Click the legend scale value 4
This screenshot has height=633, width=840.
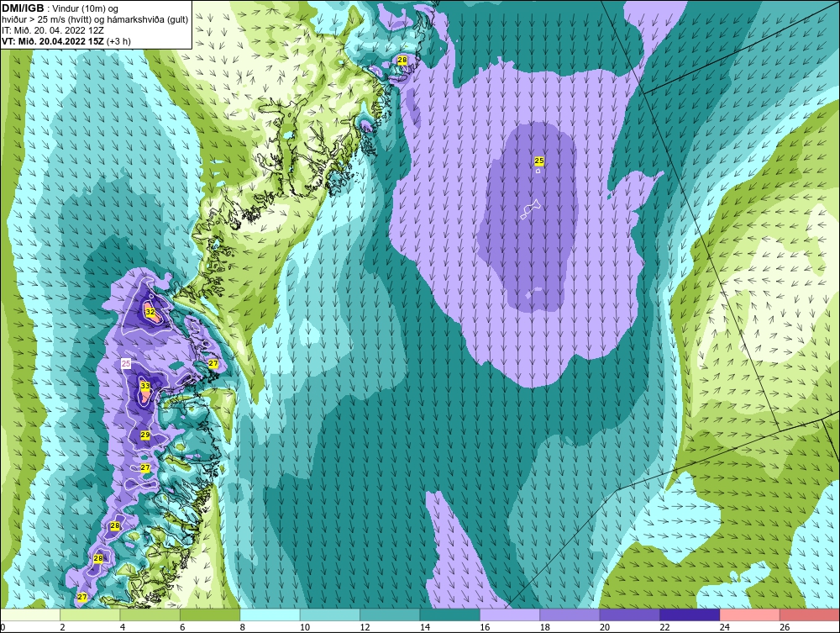(123, 627)
